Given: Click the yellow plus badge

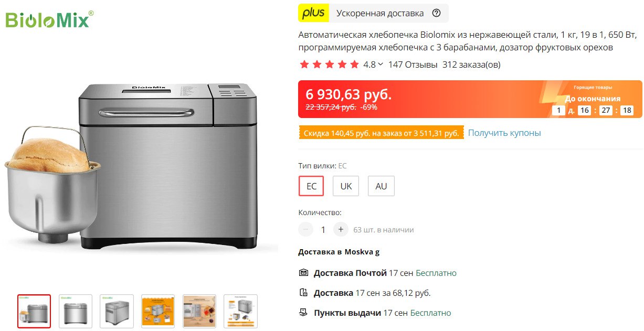Looking at the screenshot, I should click(x=313, y=13).
